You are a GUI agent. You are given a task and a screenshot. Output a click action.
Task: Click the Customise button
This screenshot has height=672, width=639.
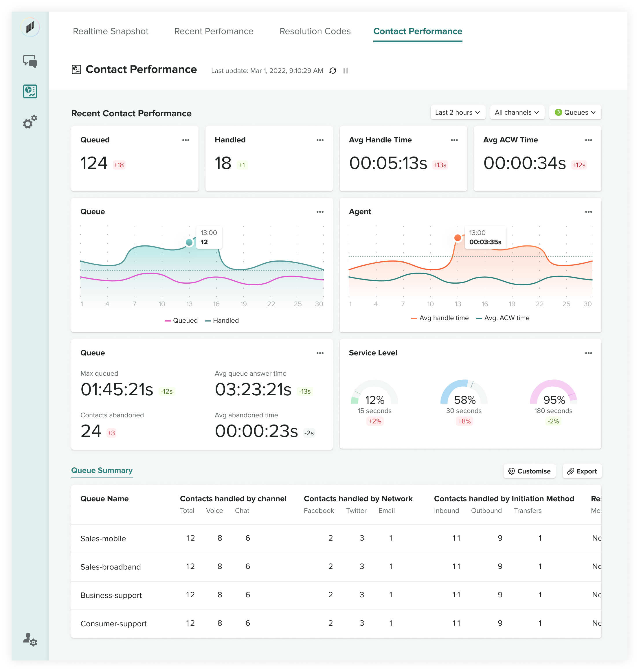click(529, 471)
